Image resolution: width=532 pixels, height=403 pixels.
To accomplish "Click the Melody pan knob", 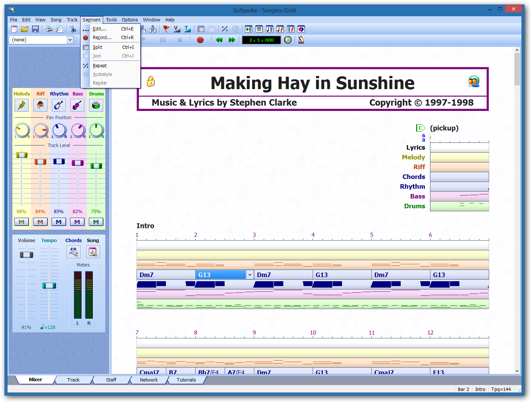I will coord(22,130).
